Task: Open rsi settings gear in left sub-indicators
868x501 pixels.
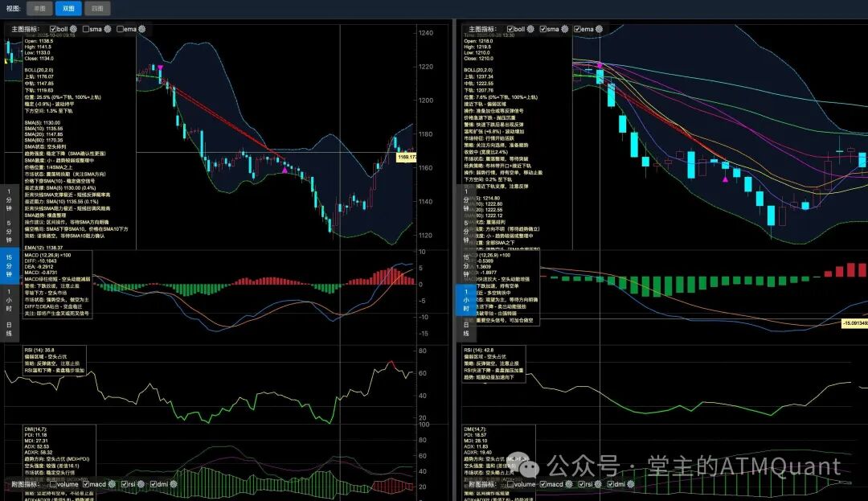Action: click(x=141, y=484)
